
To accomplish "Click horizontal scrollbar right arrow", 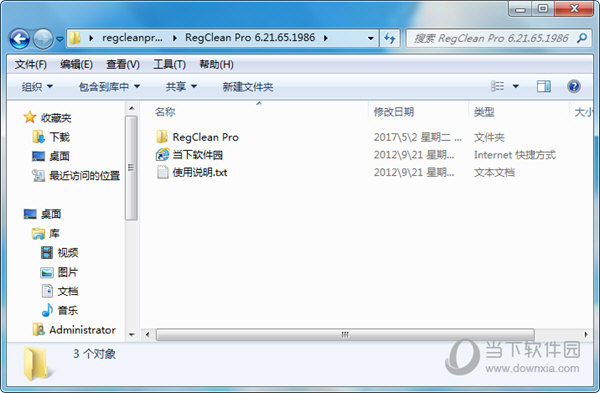I will 586,334.
